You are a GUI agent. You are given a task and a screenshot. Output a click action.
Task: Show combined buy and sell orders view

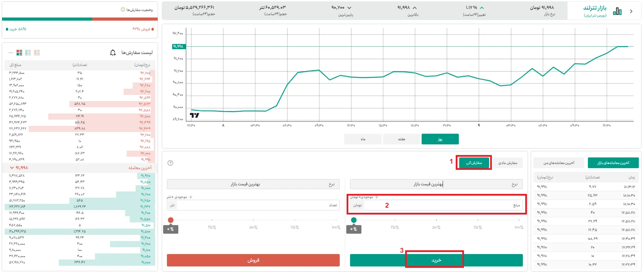coord(19,53)
